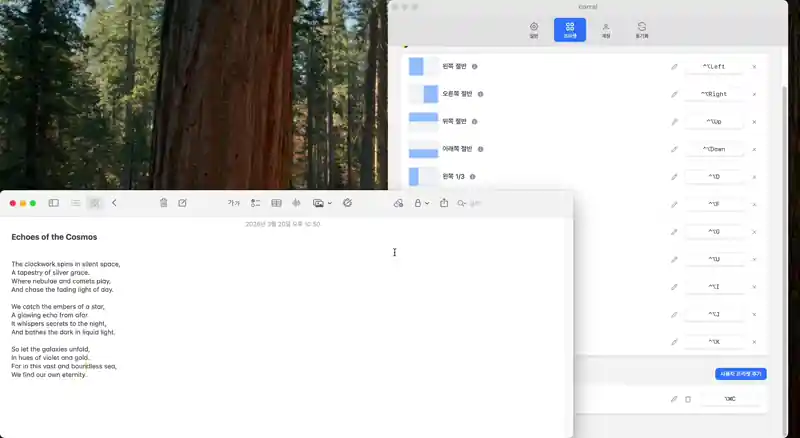800x438 pixels.
Task: Clear the ^⌥Down shortcut with its X
Action: [x=754, y=150]
